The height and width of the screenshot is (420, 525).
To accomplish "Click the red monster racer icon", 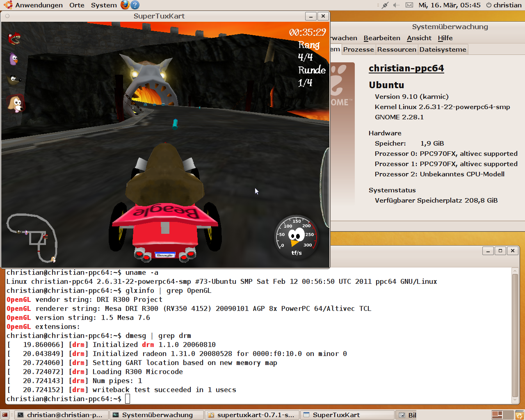I will [14, 39].
